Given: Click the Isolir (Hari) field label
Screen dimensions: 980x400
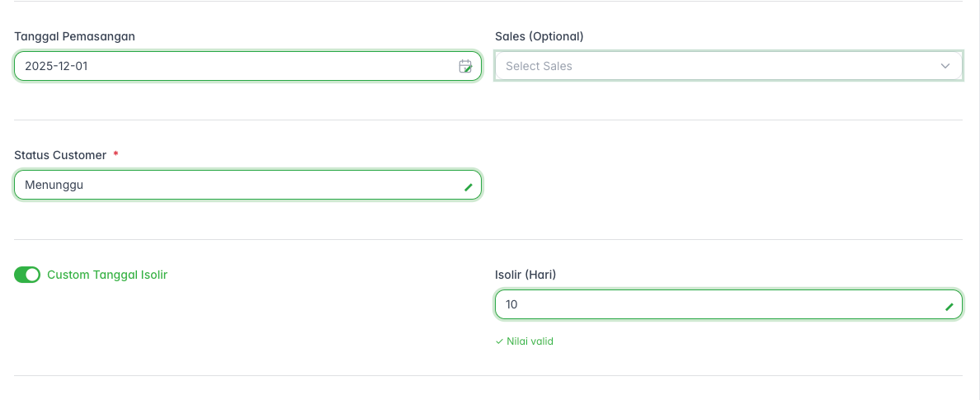Looking at the screenshot, I should 525,275.
